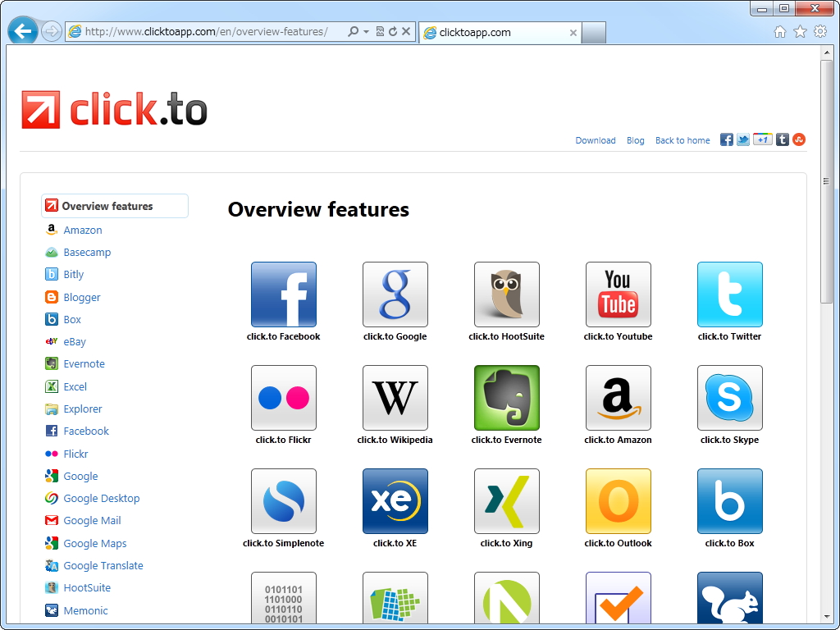Share via the Tumblr header icon

(x=782, y=139)
